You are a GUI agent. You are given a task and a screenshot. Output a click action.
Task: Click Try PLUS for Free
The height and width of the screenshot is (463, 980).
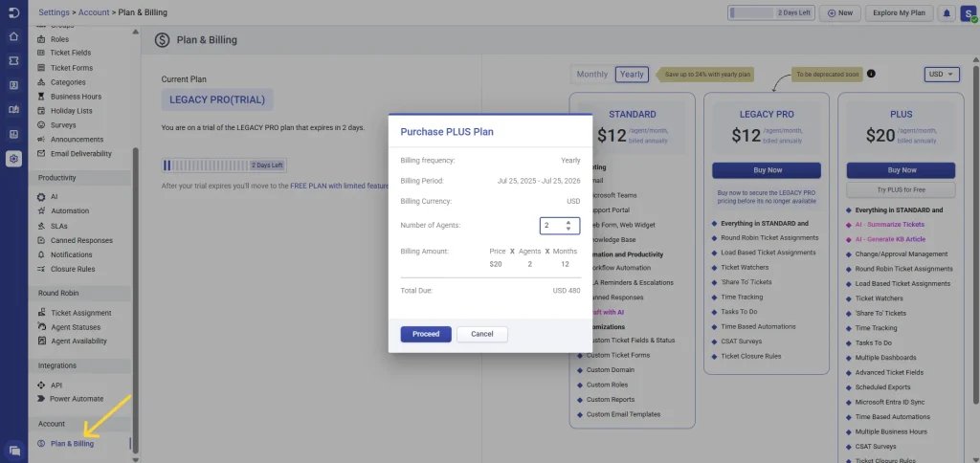coord(901,190)
